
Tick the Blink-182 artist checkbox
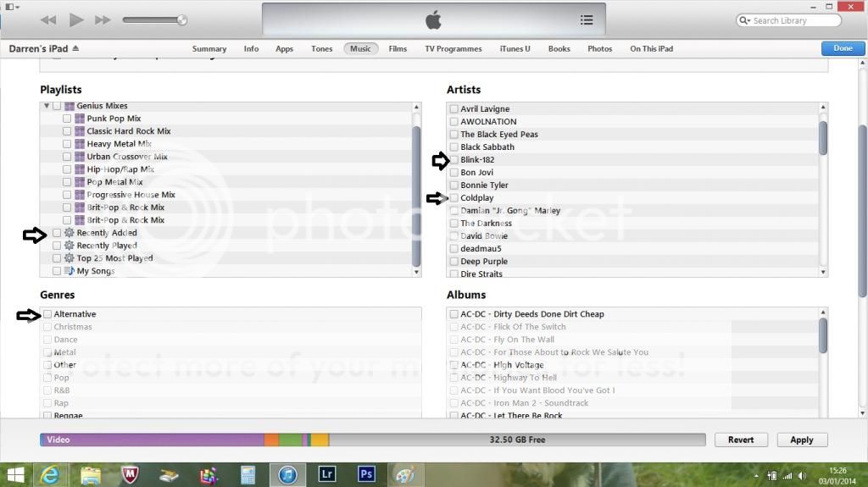(454, 160)
